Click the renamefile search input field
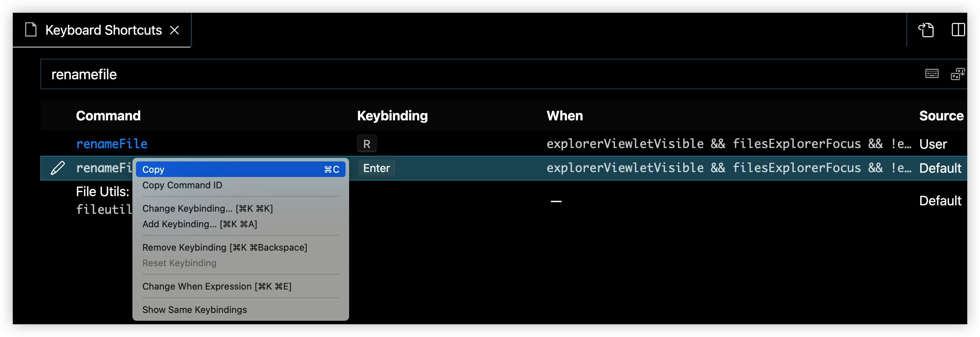This screenshot has width=980, height=337. pyautogui.click(x=456, y=74)
